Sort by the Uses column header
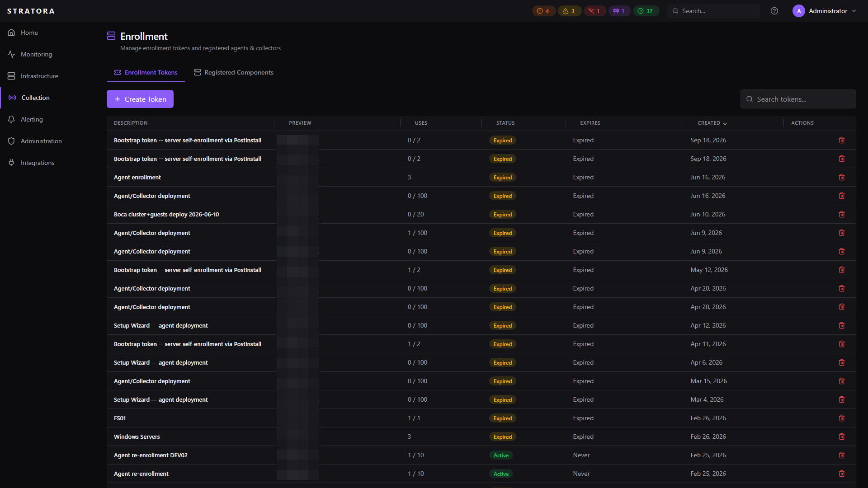Screen dimensions: 868x488 (x=421, y=123)
